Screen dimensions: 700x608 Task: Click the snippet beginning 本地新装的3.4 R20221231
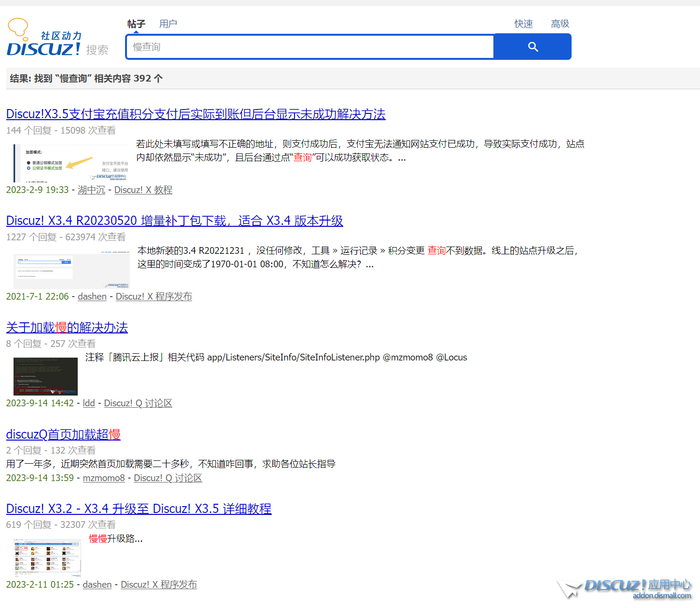tap(358, 257)
